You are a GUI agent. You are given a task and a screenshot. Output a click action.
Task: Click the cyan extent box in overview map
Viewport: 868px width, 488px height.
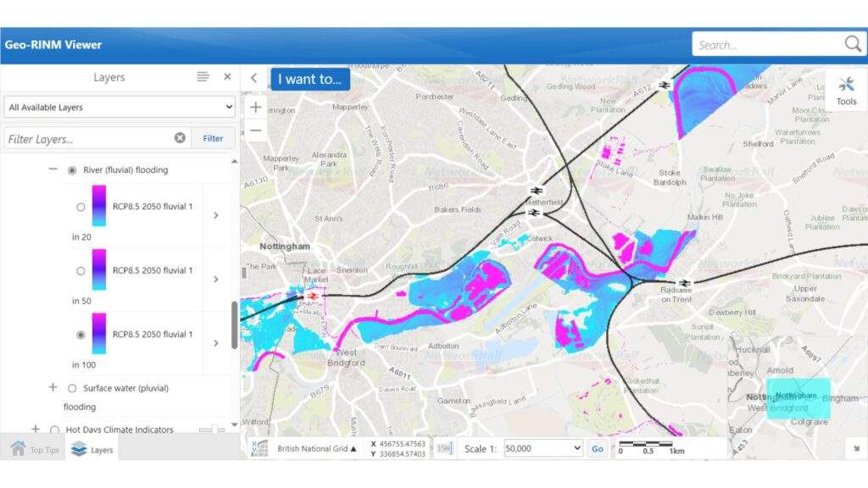[798, 398]
